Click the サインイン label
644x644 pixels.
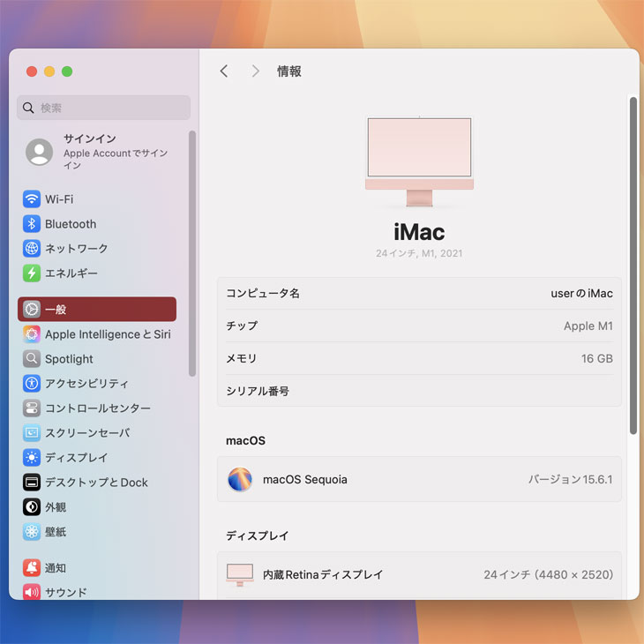pyautogui.click(x=89, y=139)
